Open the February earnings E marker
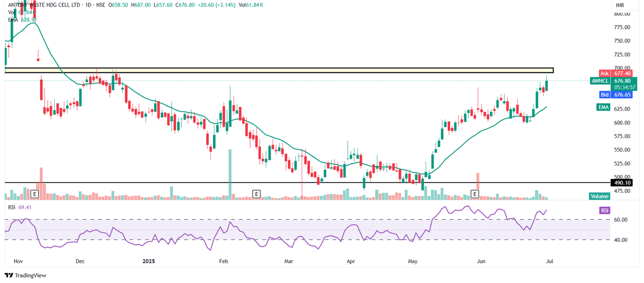 (x=257, y=193)
